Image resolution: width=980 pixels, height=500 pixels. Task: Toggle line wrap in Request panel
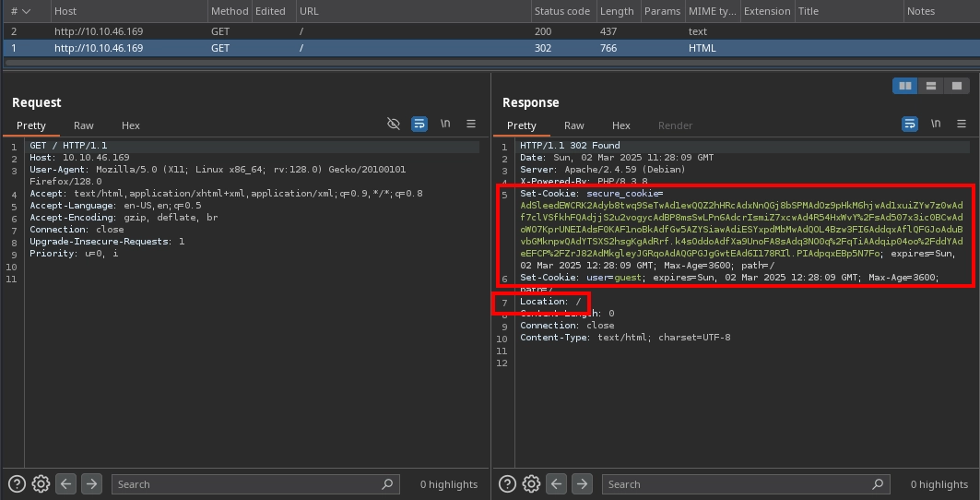419,124
